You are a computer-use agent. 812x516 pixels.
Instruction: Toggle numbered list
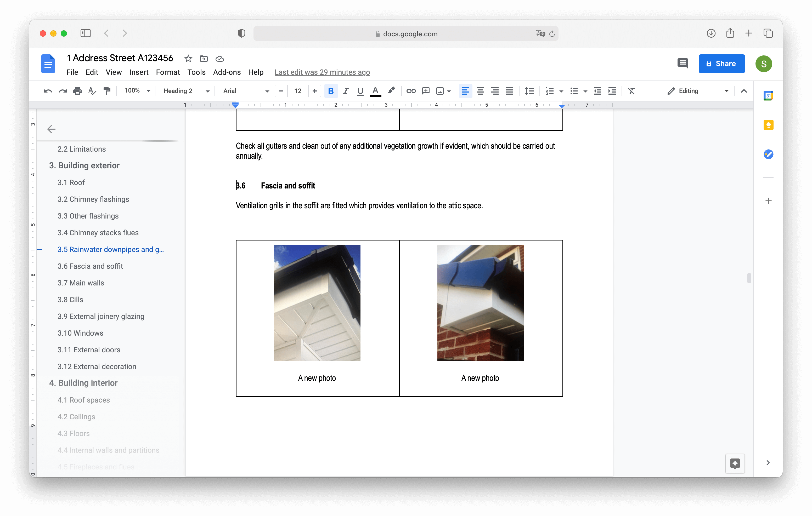point(550,91)
